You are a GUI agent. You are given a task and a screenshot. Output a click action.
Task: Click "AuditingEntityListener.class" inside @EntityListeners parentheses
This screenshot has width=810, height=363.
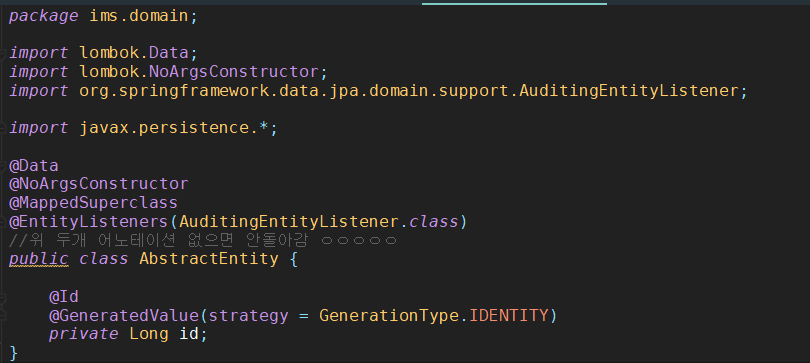click(319, 222)
